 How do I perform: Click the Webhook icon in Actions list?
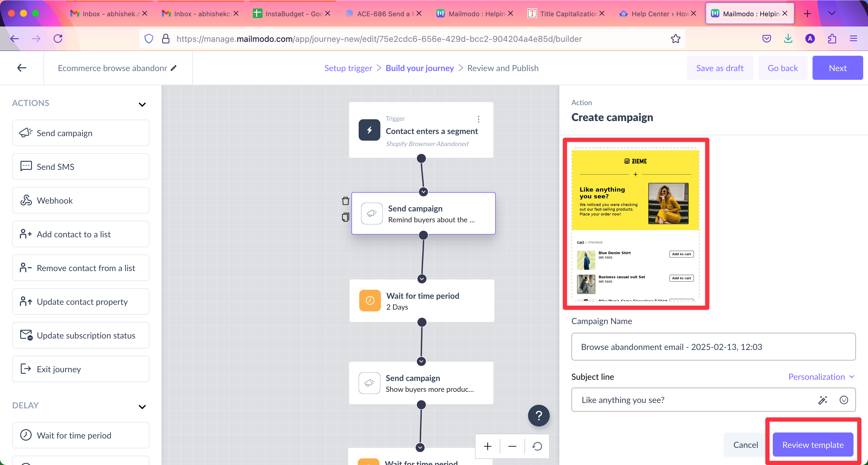click(26, 200)
